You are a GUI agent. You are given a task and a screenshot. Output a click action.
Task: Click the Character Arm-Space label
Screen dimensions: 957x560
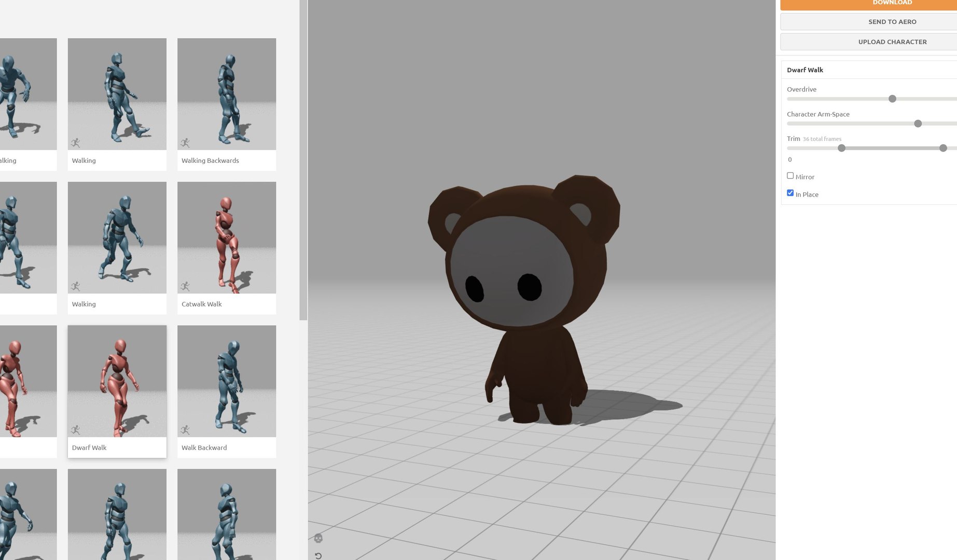[818, 114]
